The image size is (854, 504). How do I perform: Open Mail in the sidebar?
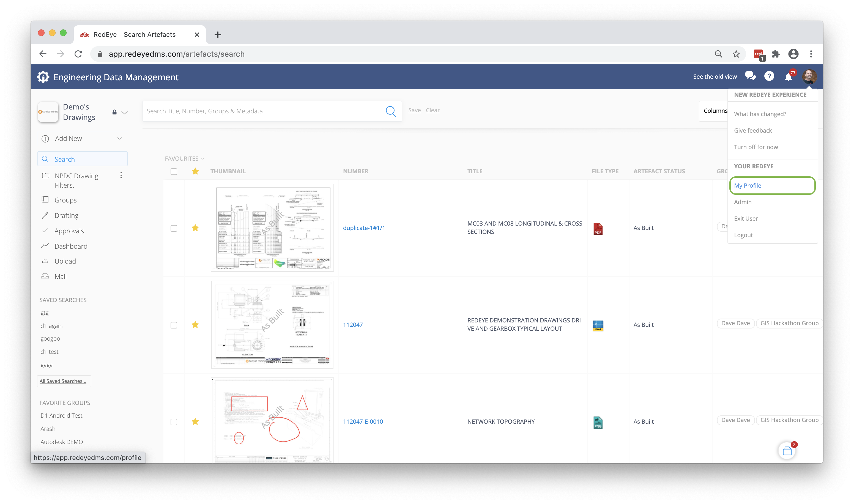[x=61, y=276]
